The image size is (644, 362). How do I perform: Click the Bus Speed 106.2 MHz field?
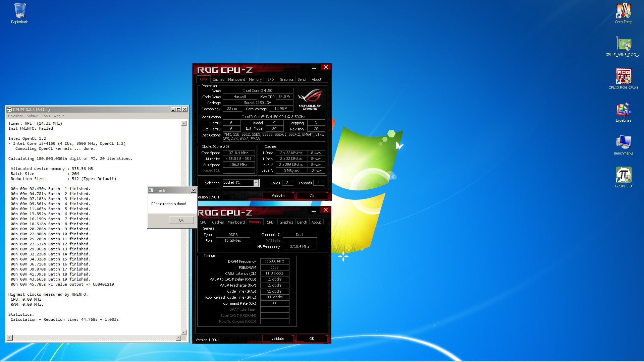238,165
